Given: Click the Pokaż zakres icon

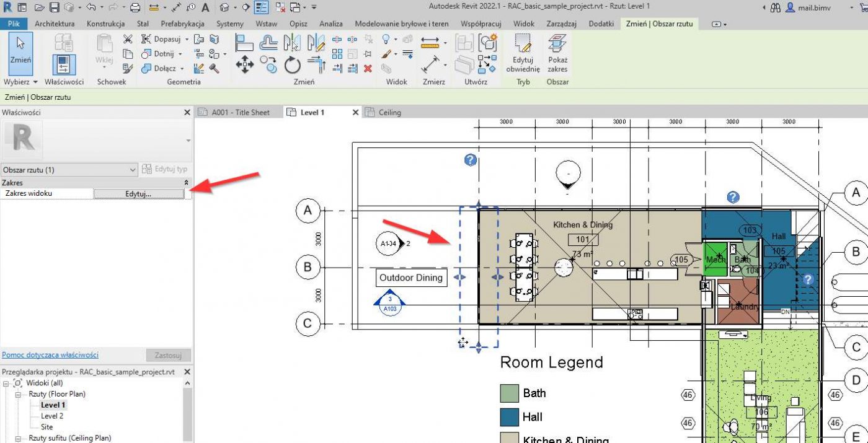Looking at the screenshot, I should (x=557, y=53).
